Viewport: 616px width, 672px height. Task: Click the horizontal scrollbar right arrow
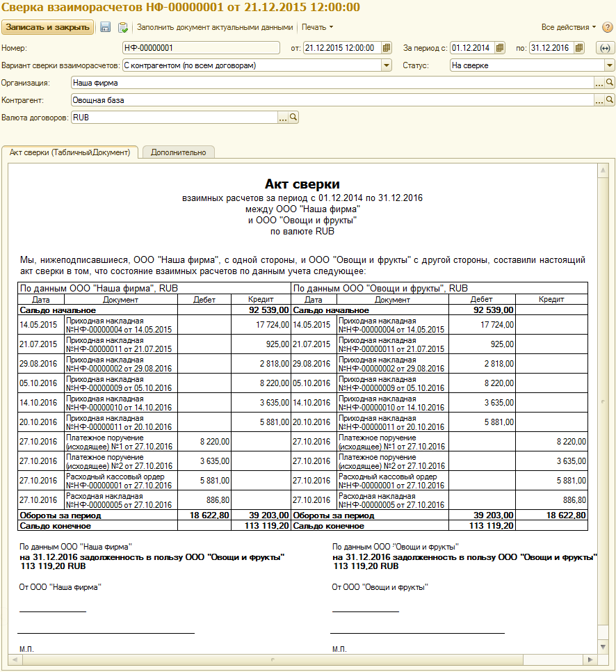(x=591, y=659)
